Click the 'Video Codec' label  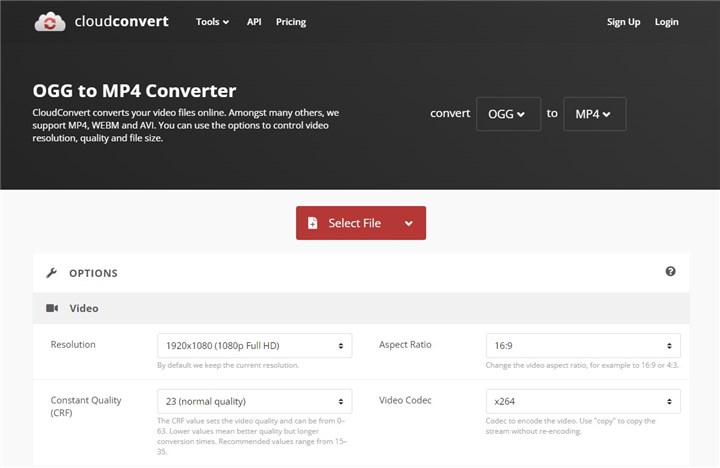point(405,400)
